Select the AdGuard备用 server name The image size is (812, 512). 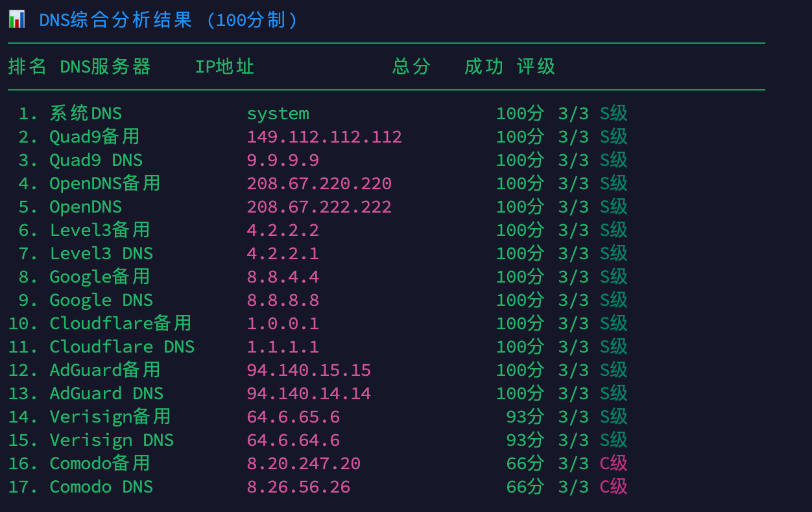point(104,369)
